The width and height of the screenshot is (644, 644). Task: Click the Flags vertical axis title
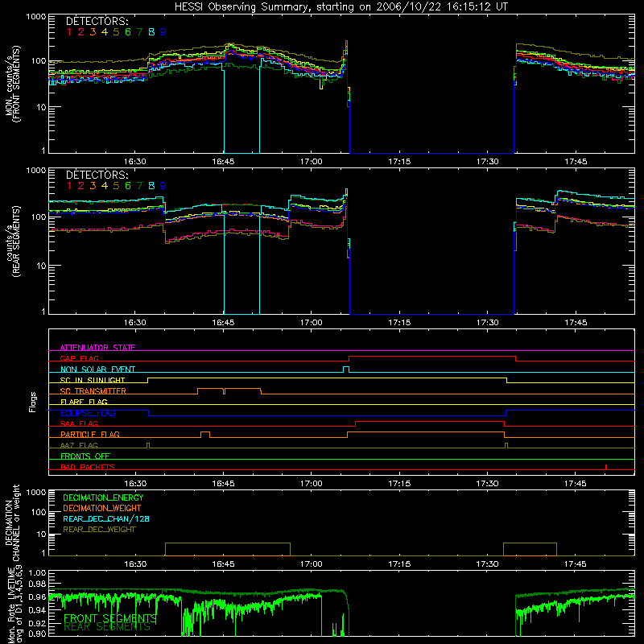click(33, 402)
